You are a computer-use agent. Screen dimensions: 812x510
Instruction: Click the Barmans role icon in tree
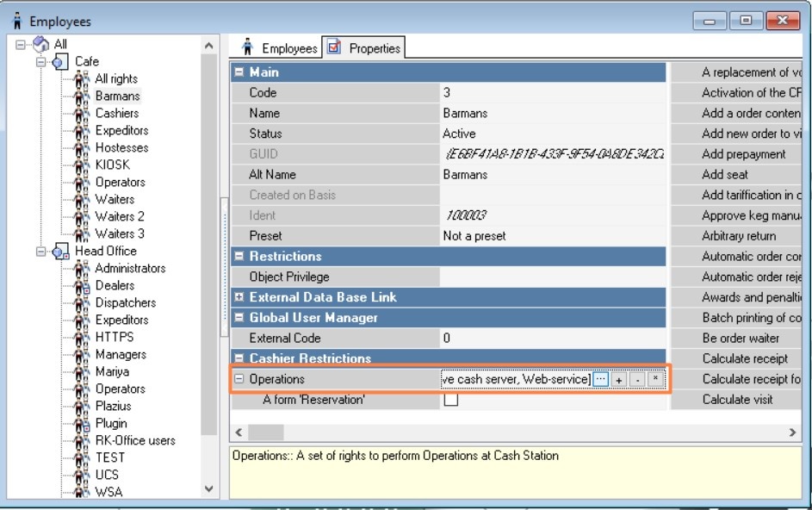(x=83, y=96)
